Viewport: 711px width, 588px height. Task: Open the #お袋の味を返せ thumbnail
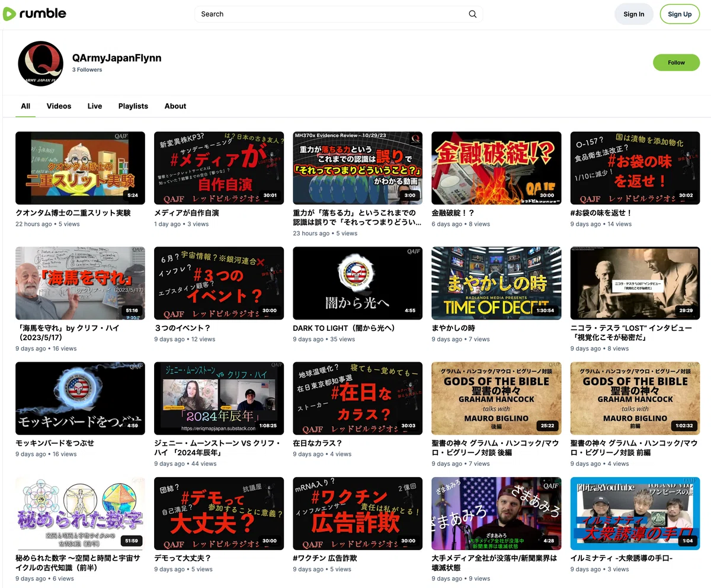[635, 168]
